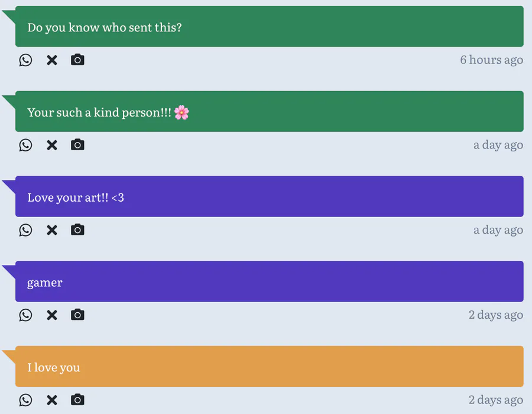Delete the "Do you know who sent this?" message
Screen dimensions: 532x414
pyautogui.click(x=52, y=60)
